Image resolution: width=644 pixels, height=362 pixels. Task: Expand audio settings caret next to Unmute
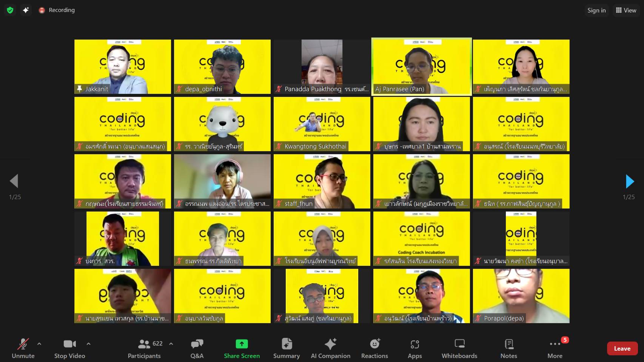pos(39,344)
